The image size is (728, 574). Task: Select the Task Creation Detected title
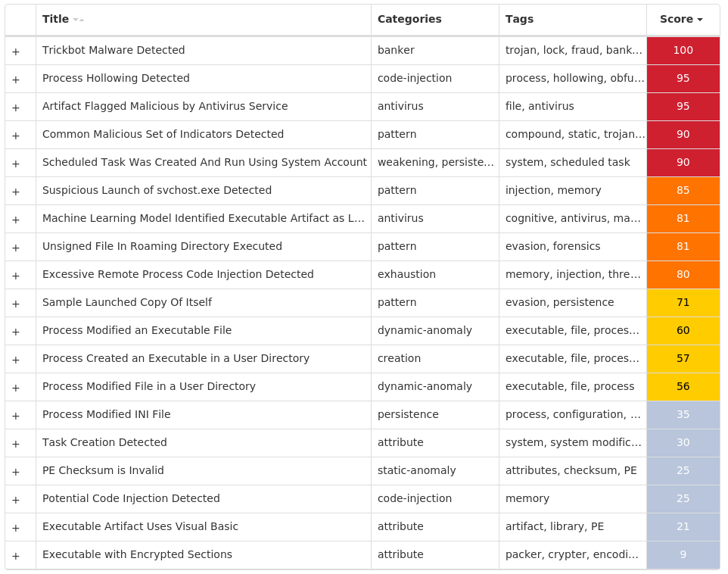pos(104,442)
